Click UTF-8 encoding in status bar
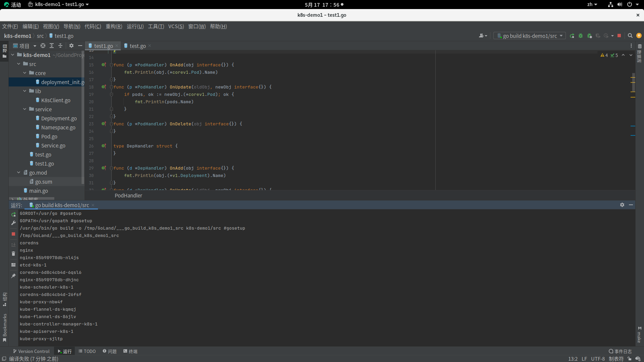Image resolution: width=644 pixels, height=362 pixels. click(x=598, y=359)
